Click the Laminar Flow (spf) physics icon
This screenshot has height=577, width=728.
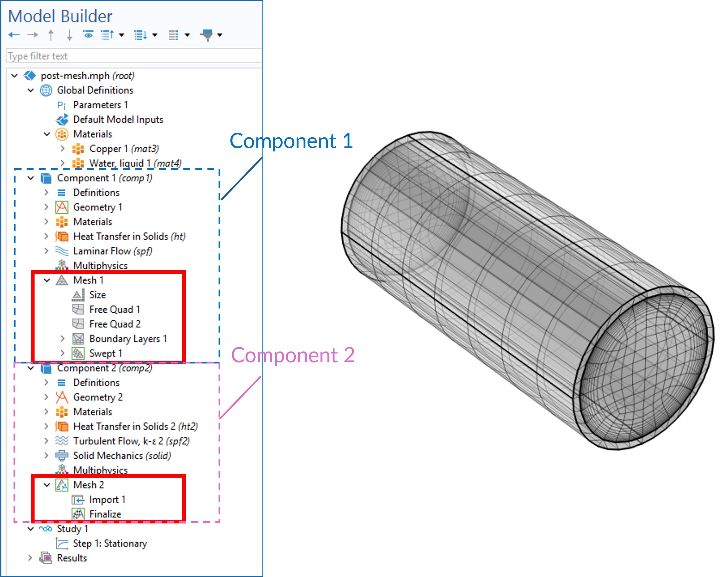click(62, 251)
